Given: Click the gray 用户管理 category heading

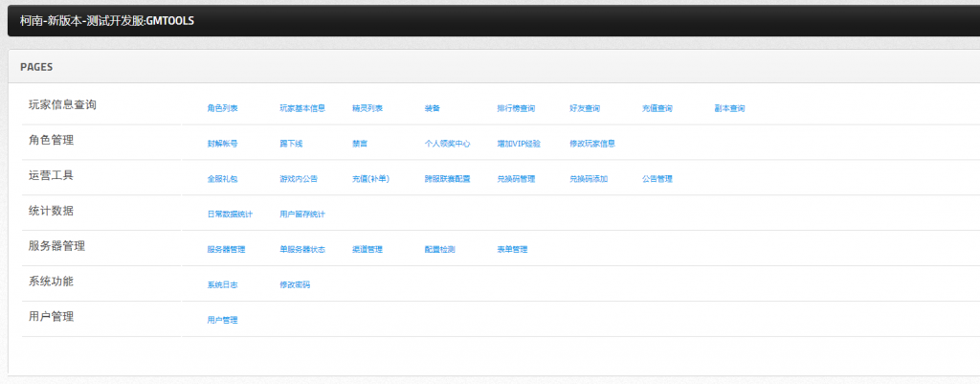Looking at the screenshot, I should point(52,316).
